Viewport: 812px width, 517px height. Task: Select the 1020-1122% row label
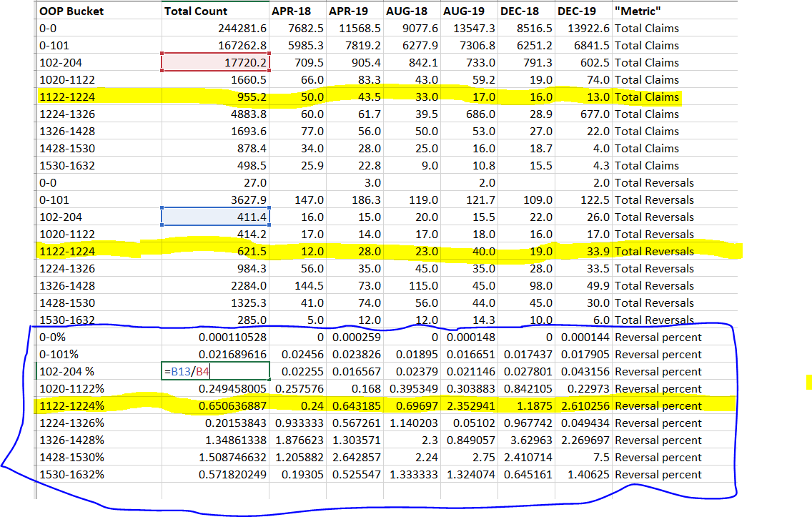[x=99, y=388]
